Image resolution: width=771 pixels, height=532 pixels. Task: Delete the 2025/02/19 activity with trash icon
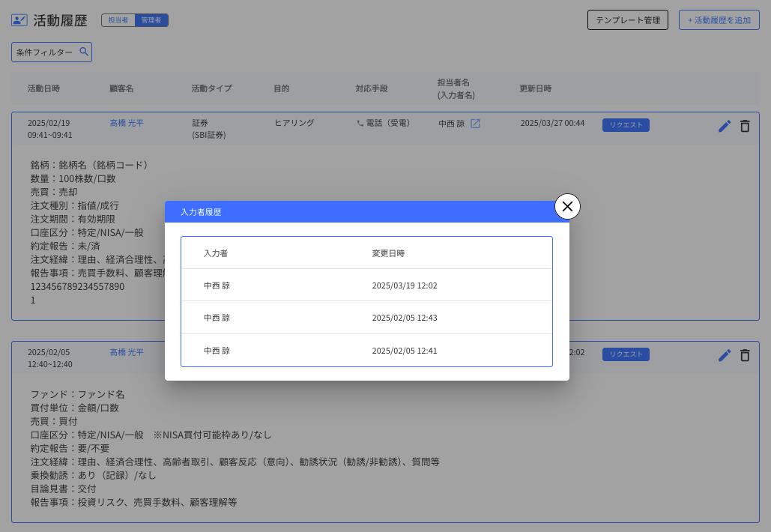point(745,127)
